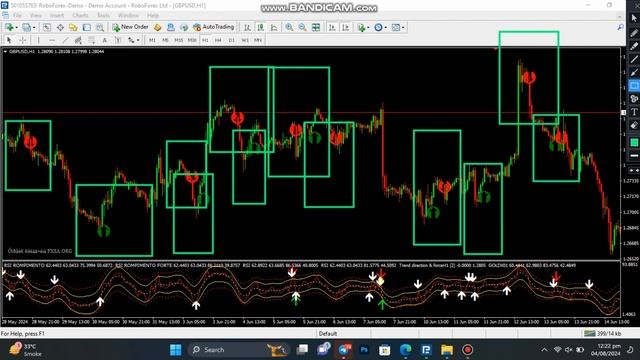Screen dimensions: 640x360
Task: Switch to W1 timeframe
Action: point(245,40)
